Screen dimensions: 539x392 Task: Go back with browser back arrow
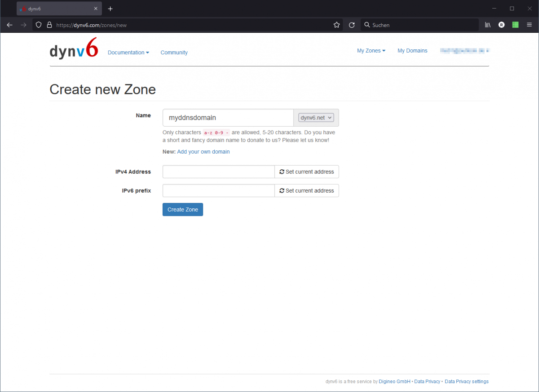(9, 25)
